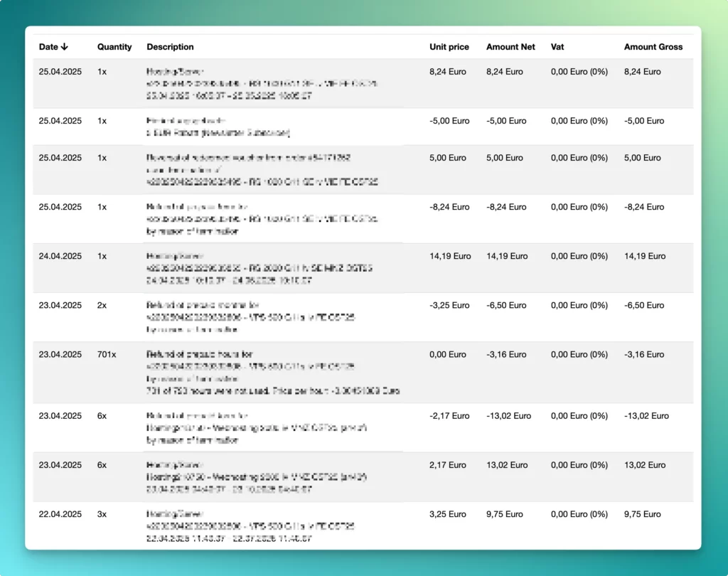Viewport: 728px width, 576px height.
Task: Click the sort arrow beside Date header
Action: point(65,47)
